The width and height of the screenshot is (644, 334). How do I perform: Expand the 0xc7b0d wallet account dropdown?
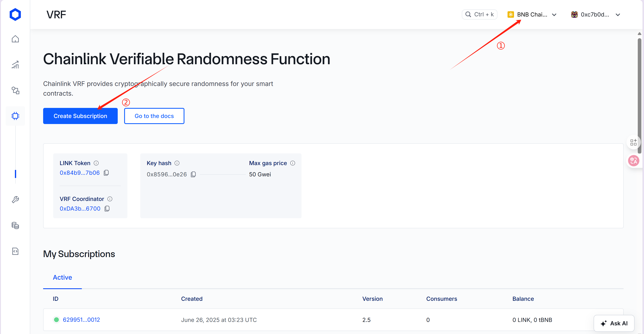pyautogui.click(x=595, y=14)
